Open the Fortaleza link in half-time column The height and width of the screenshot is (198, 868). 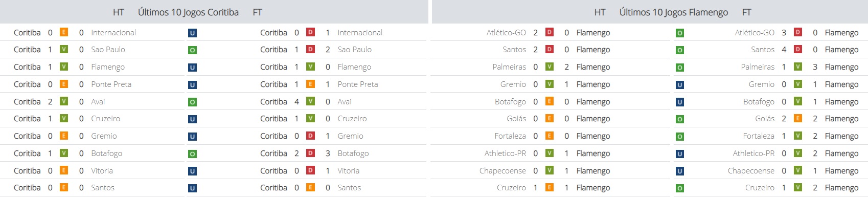click(510, 136)
